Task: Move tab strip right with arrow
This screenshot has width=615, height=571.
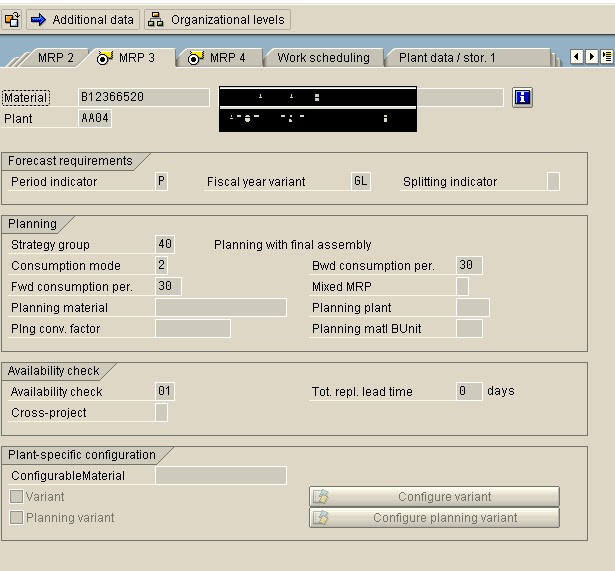Action: click(591, 57)
